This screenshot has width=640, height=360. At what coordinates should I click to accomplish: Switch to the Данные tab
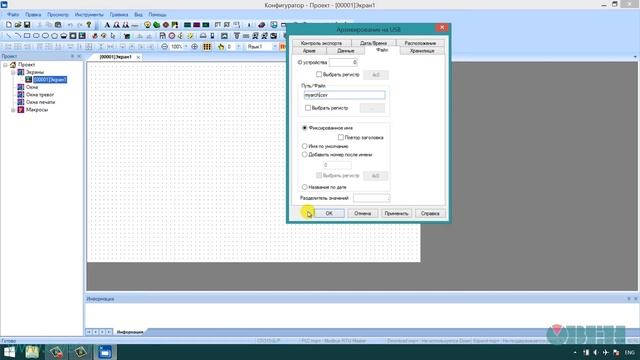pyautogui.click(x=346, y=51)
